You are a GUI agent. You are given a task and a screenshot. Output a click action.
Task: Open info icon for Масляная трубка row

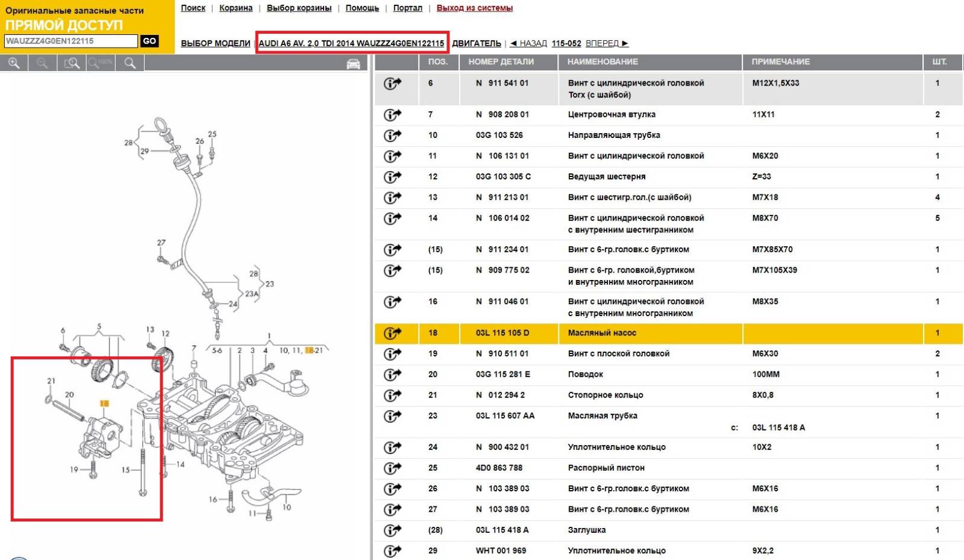point(392,415)
